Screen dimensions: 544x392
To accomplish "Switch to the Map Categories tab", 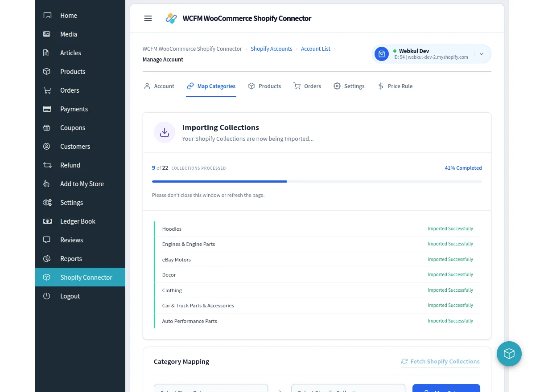I will click(211, 86).
